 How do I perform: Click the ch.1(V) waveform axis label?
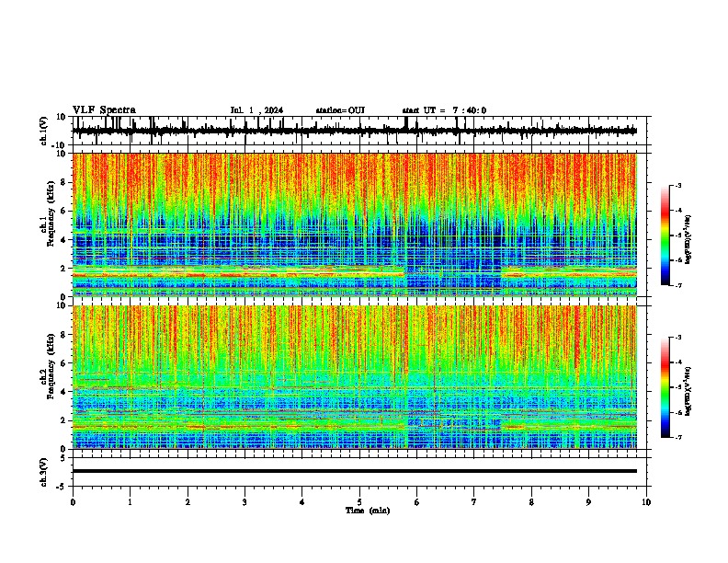click(x=44, y=131)
